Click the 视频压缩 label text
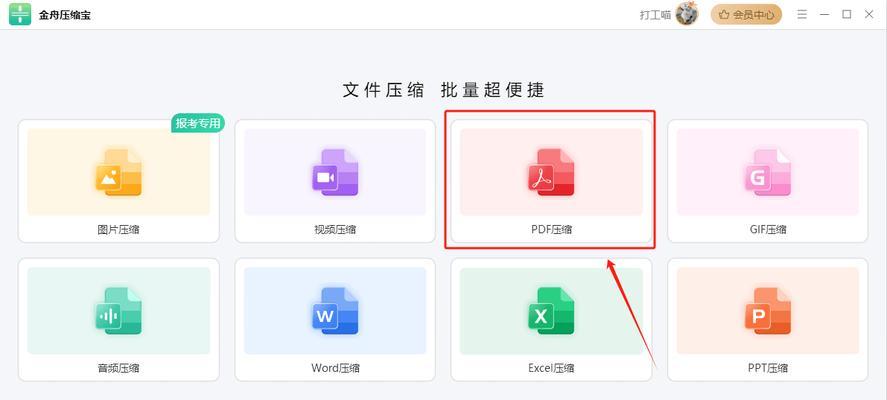 pos(335,230)
